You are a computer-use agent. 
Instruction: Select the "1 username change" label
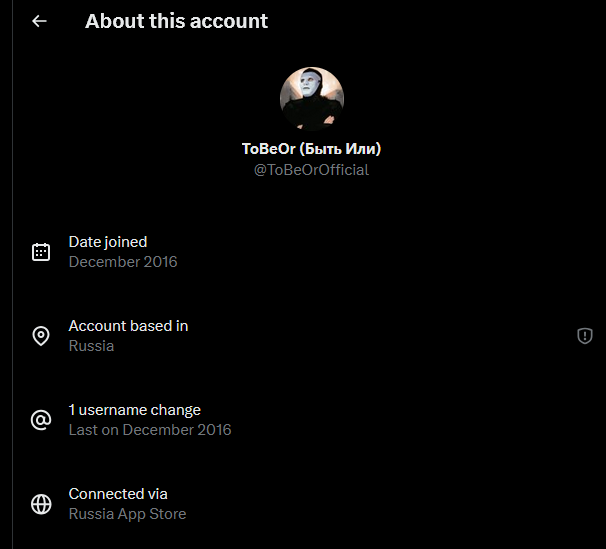click(134, 410)
